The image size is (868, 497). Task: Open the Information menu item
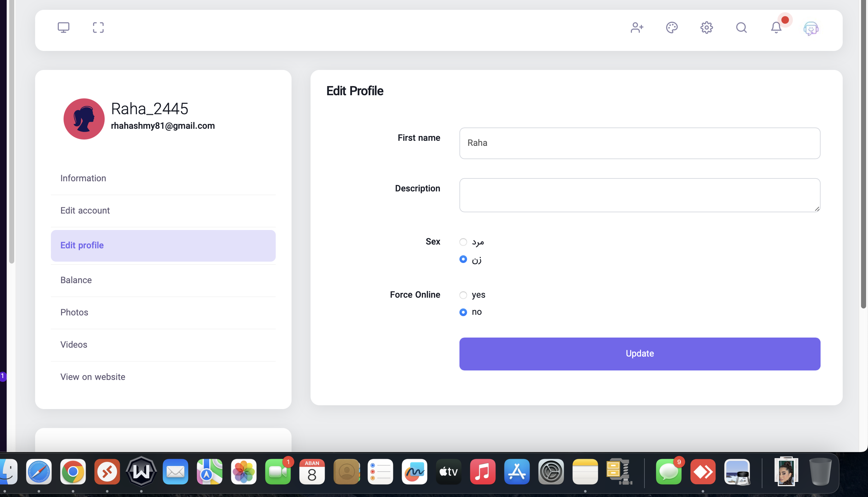click(x=83, y=178)
